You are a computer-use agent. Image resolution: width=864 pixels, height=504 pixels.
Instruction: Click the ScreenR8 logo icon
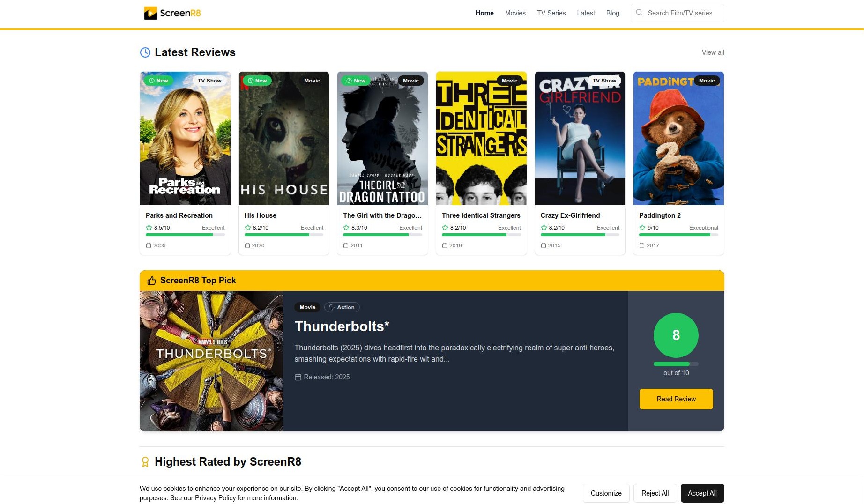click(150, 13)
